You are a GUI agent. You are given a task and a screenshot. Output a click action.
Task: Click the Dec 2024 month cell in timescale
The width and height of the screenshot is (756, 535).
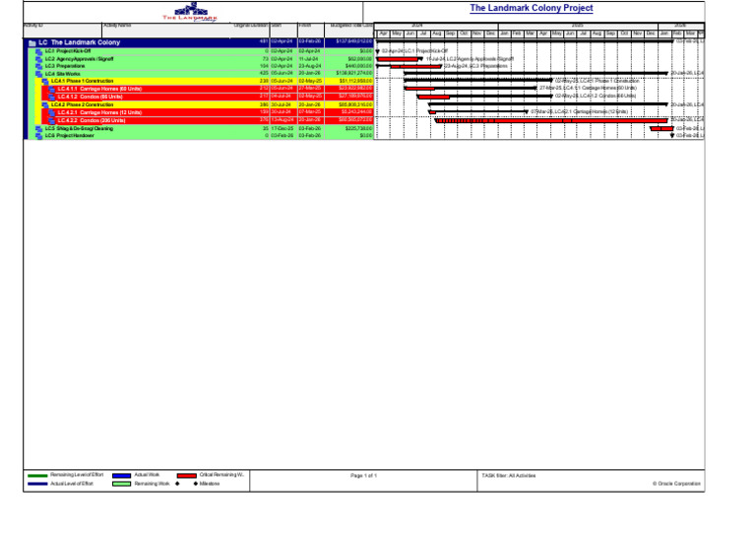[x=491, y=33]
